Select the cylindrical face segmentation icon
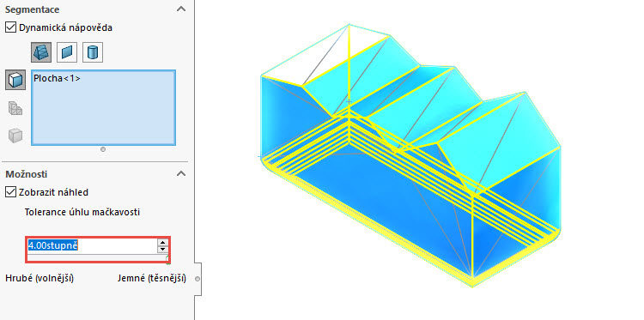 (x=93, y=52)
